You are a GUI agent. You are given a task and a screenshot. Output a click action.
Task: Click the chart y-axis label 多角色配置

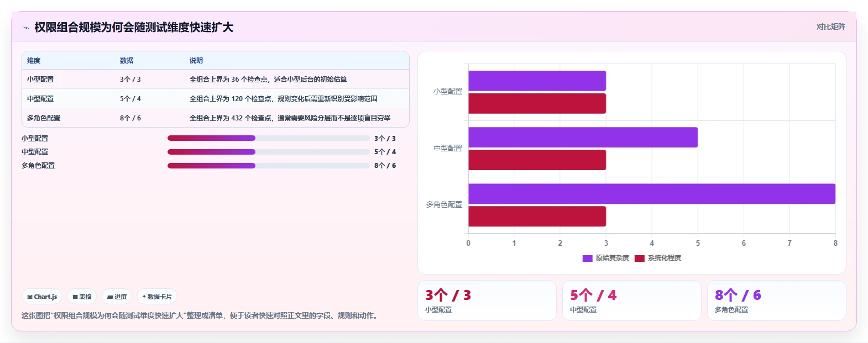click(444, 205)
